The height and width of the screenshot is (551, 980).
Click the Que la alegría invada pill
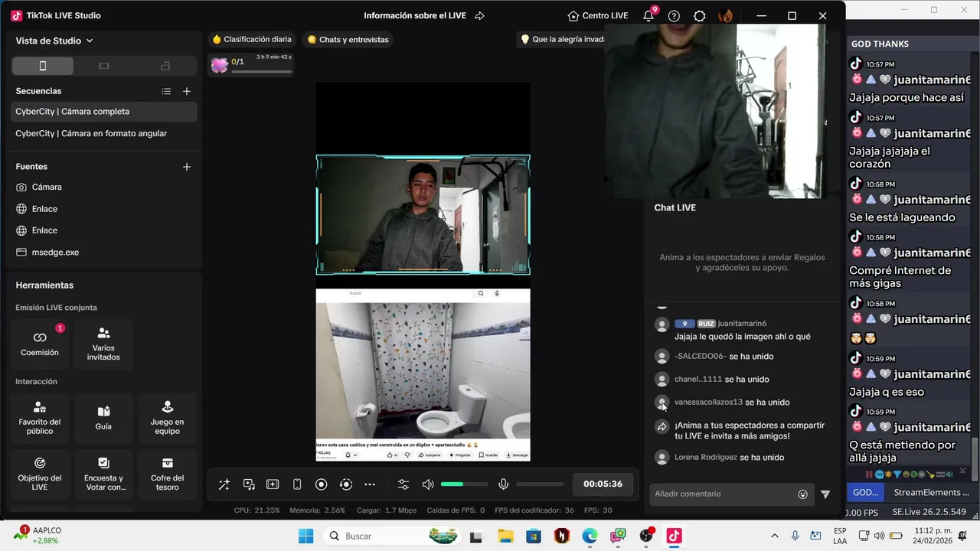pos(562,40)
